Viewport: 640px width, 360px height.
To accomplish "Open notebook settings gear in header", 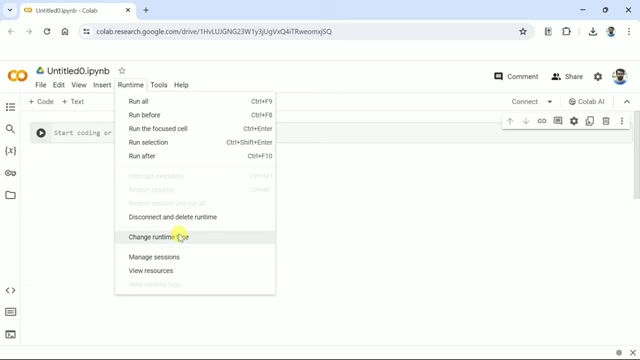I will pos(598,76).
